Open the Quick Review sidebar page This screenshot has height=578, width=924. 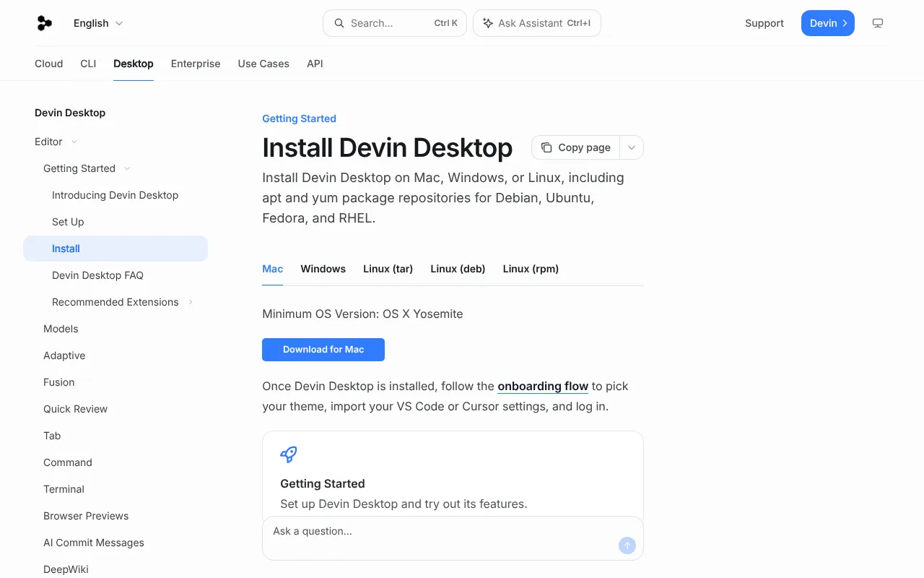[x=75, y=409]
